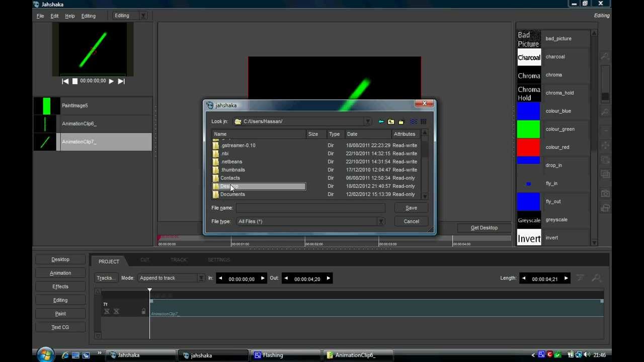
Task: Click the zoom-out magnifier on right toolbar
Action: (605, 112)
